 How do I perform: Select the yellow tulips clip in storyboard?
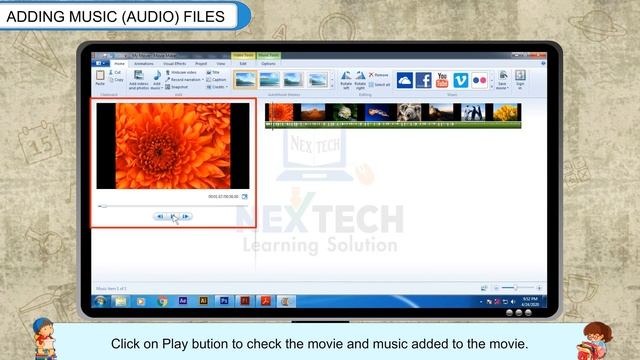[506, 112]
